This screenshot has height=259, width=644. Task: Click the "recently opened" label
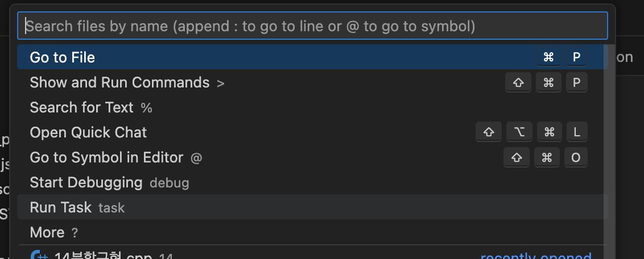[535, 256]
